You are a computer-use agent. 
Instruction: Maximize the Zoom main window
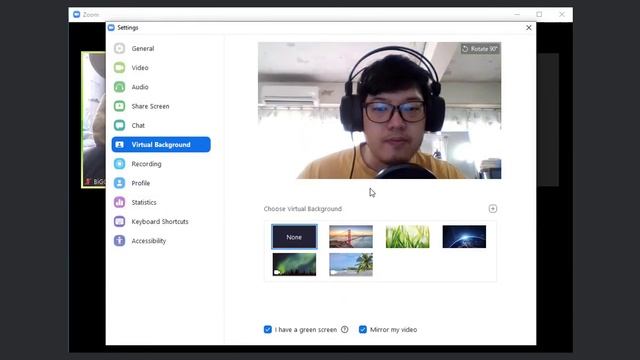539,14
